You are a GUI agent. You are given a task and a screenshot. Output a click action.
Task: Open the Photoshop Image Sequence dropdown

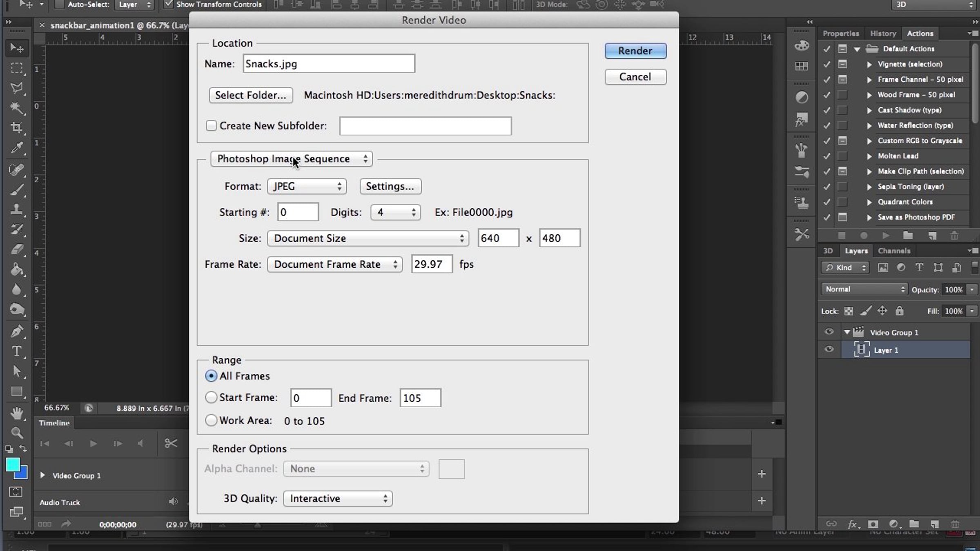(x=291, y=159)
